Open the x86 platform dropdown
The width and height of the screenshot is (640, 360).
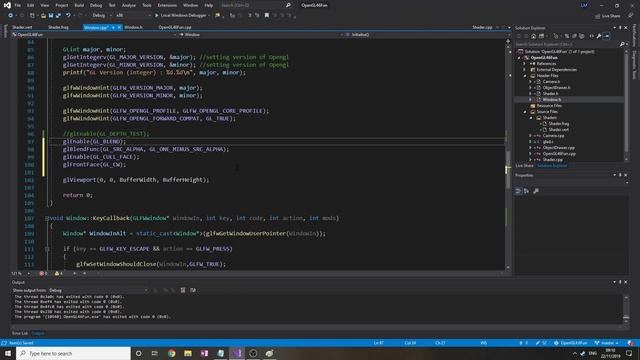point(133,16)
